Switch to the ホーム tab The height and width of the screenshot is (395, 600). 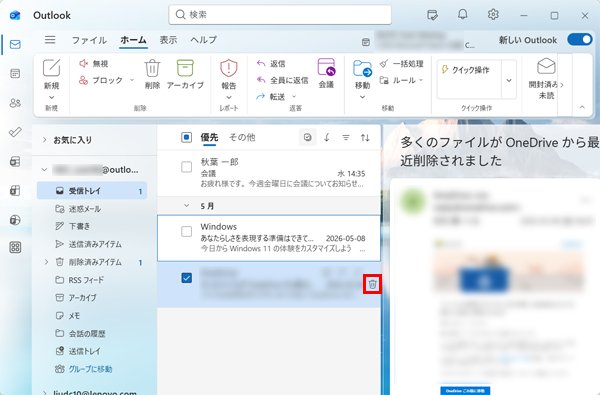point(133,40)
